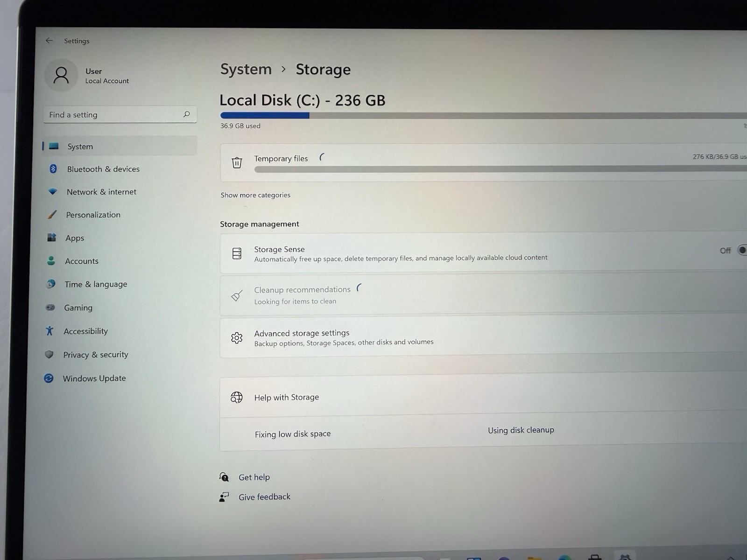Click the breadcrumb chevron after System
Screen dimensions: 747x560
tap(283, 69)
